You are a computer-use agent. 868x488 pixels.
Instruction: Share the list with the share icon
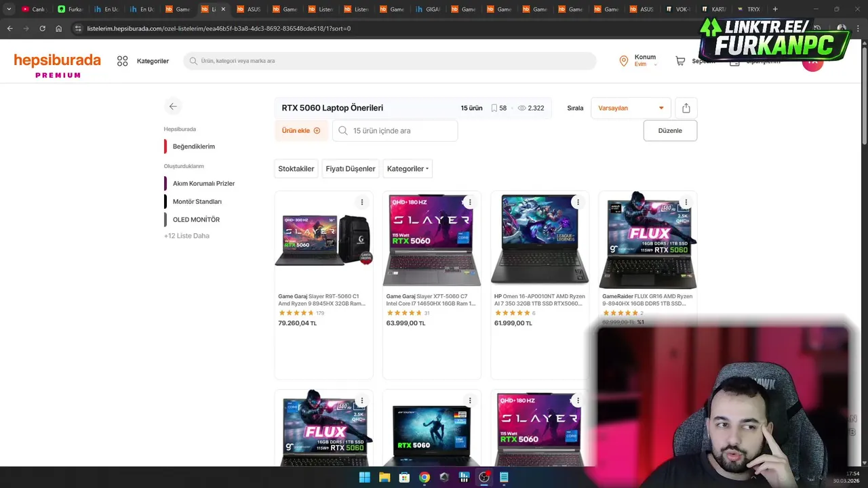686,108
